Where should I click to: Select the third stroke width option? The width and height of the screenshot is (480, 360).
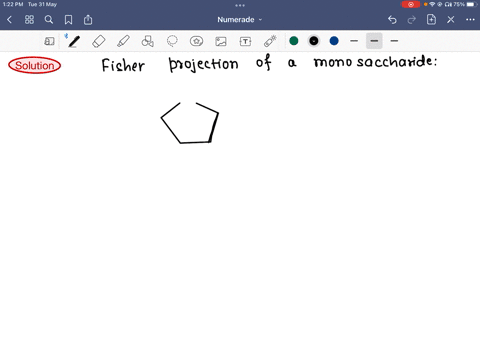[394, 41]
